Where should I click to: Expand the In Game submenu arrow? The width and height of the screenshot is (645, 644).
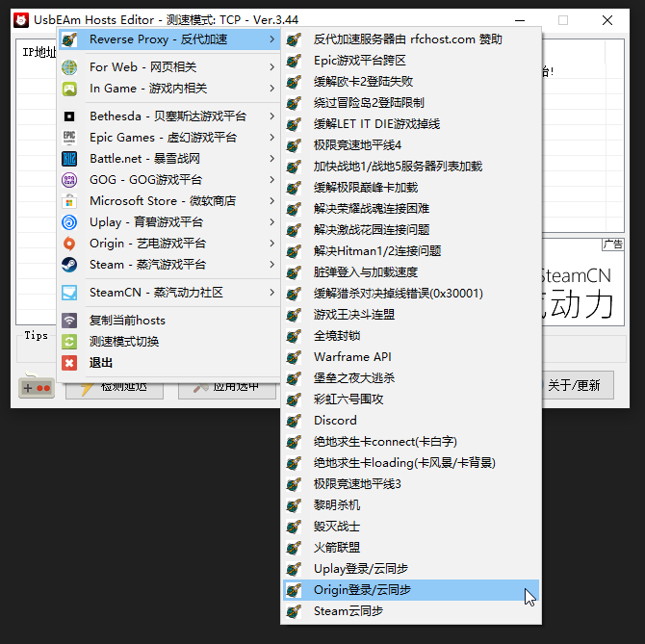(271, 89)
